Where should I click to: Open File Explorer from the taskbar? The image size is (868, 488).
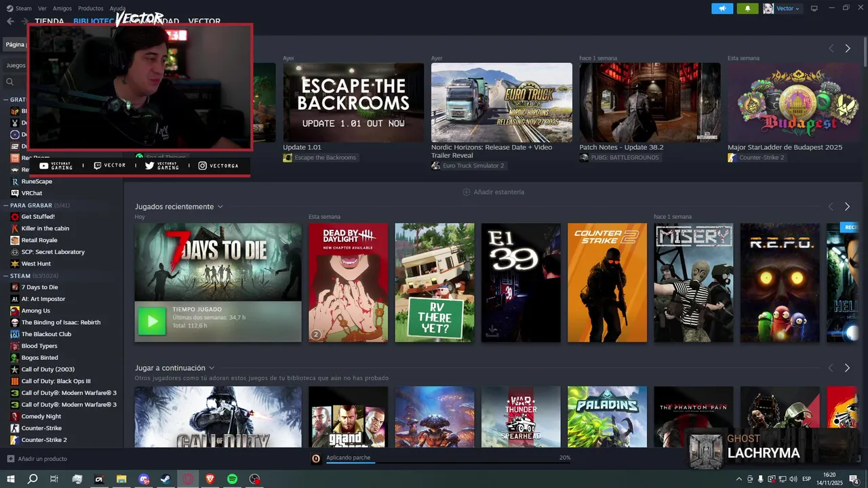(x=121, y=479)
